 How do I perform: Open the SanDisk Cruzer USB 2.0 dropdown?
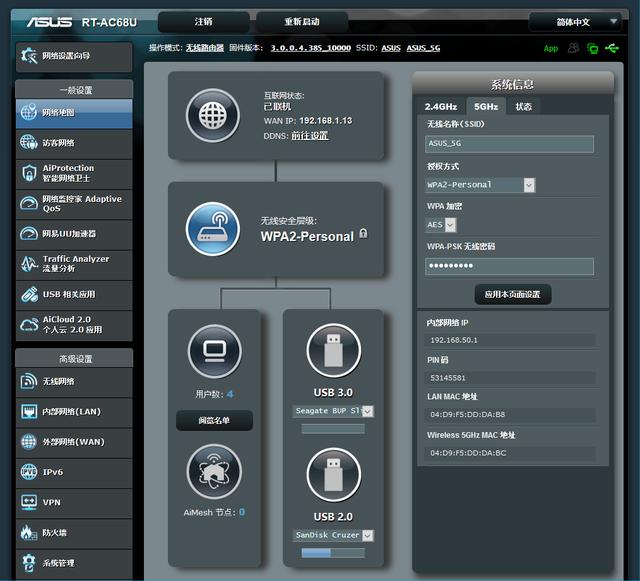pos(333,535)
